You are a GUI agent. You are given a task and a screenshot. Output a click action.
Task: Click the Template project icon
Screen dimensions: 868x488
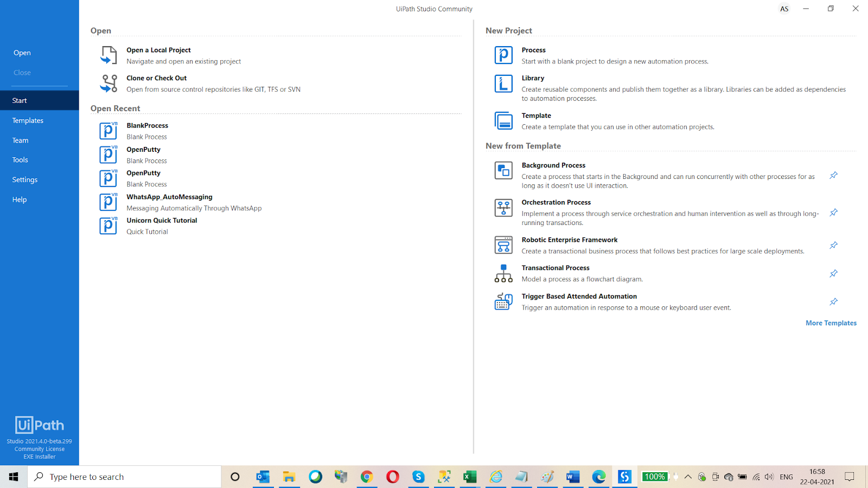503,121
